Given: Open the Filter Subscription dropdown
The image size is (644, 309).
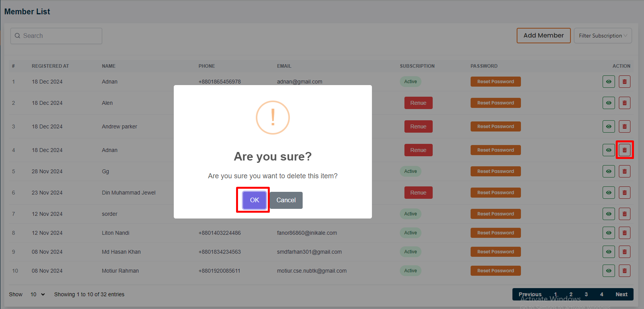Looking at the screenshot, I should (603, 36).
